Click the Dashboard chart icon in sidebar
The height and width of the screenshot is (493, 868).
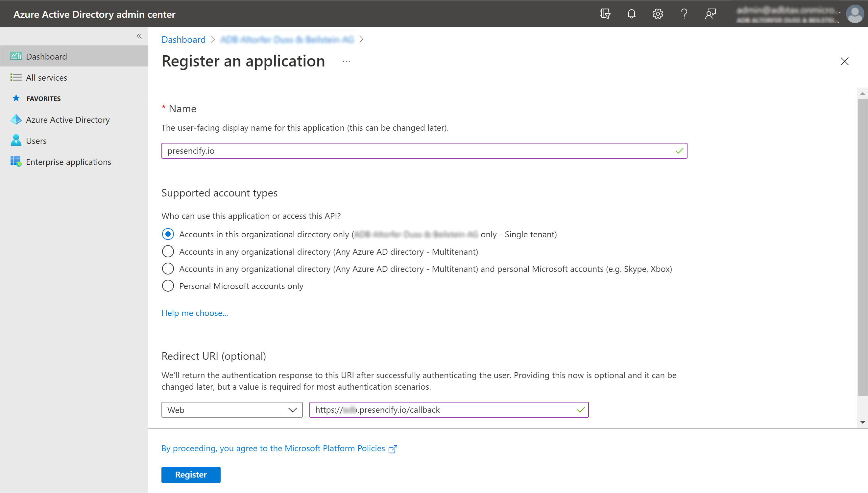click(16, 56)
